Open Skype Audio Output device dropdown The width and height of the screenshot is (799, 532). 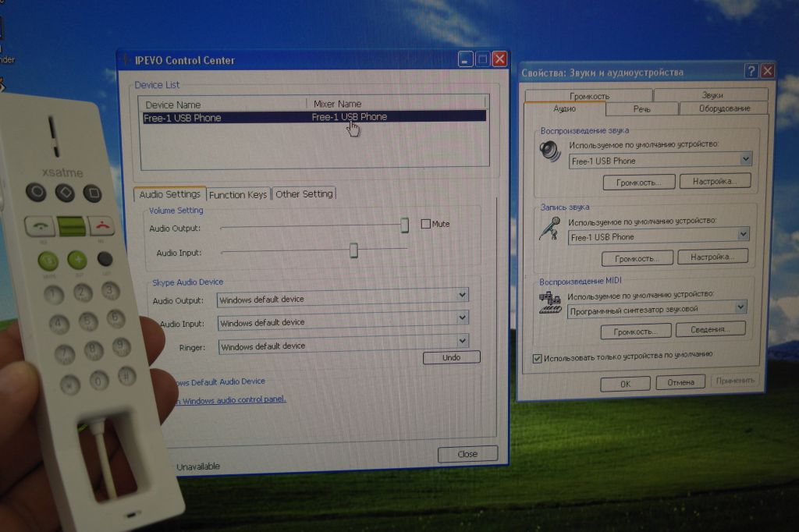pos(462,295)
